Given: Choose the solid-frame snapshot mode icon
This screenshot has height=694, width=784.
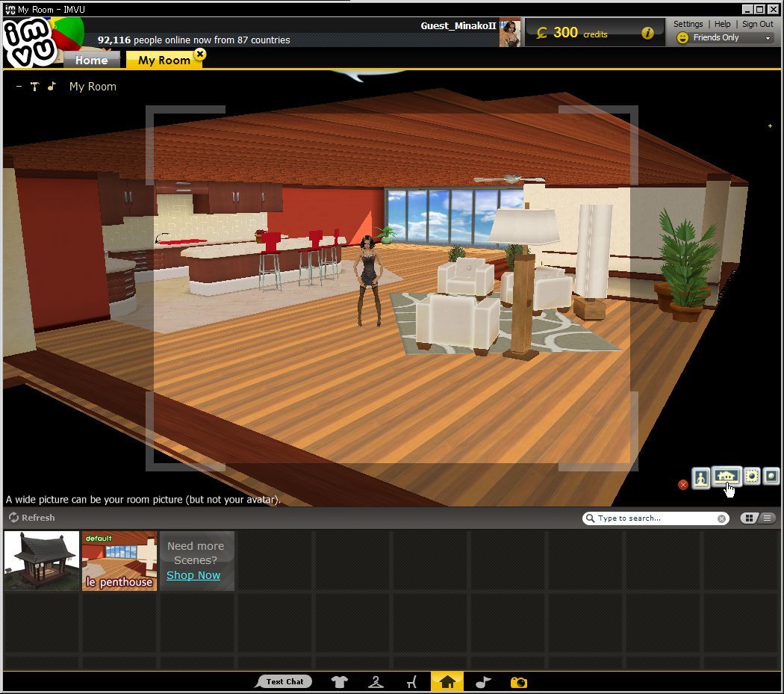Looking at the screenshot, I should [x=771, y=477].
